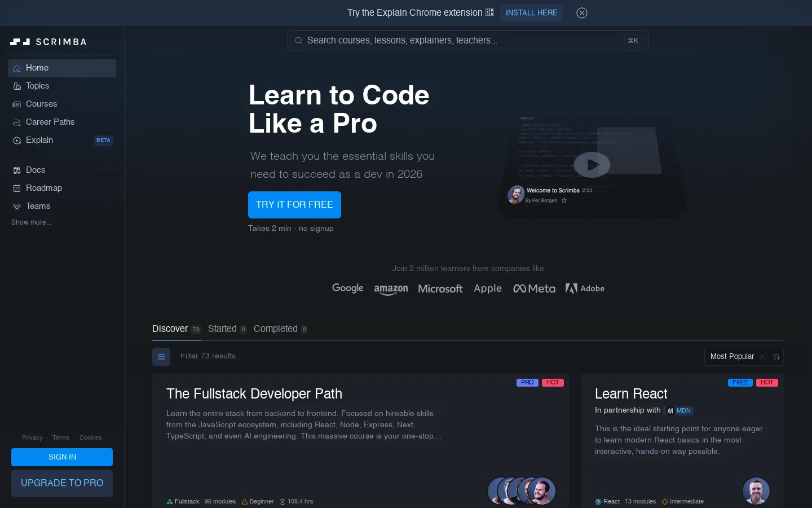Open Roadmap in the sidebar
The image size is (812, 508).
[x=62, y=188]
